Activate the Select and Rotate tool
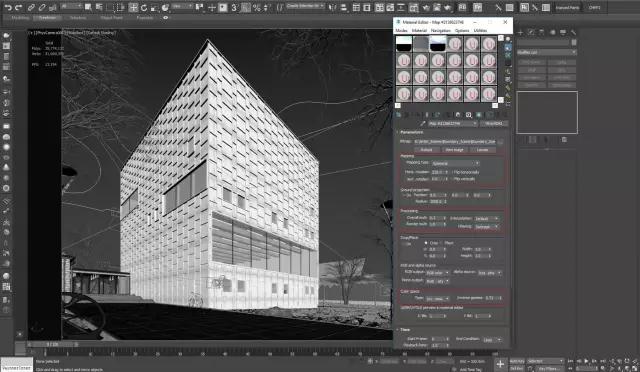 tap(144, 7)
